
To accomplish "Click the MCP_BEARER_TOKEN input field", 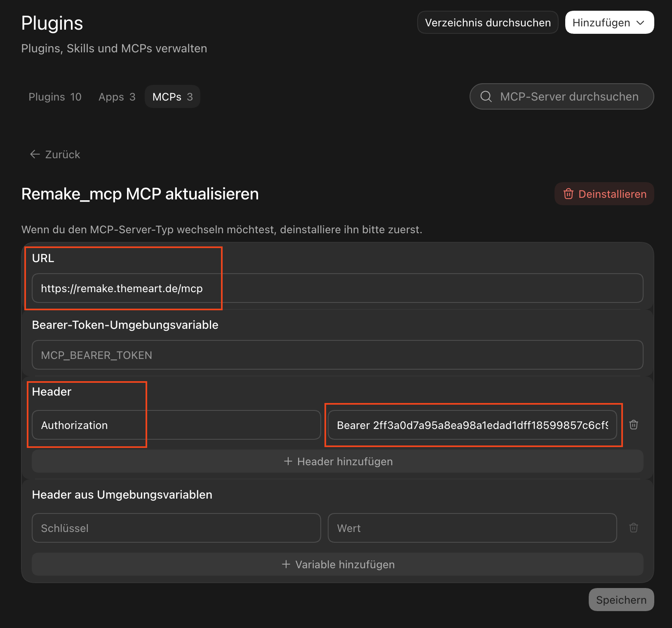I will 338,355.
